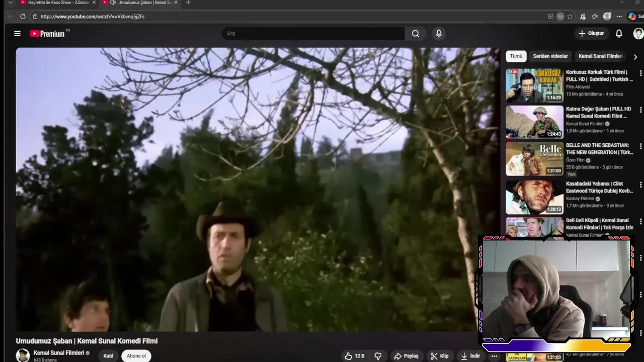
Task: Open Deli Deli Küpeli video title
Action: [599, 224]
